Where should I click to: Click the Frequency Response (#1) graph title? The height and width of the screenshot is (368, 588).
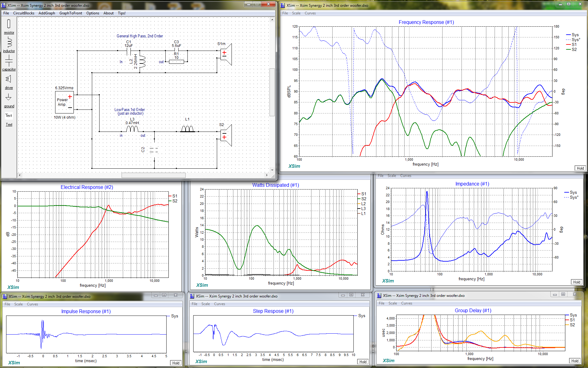click(x=426, y=22)
